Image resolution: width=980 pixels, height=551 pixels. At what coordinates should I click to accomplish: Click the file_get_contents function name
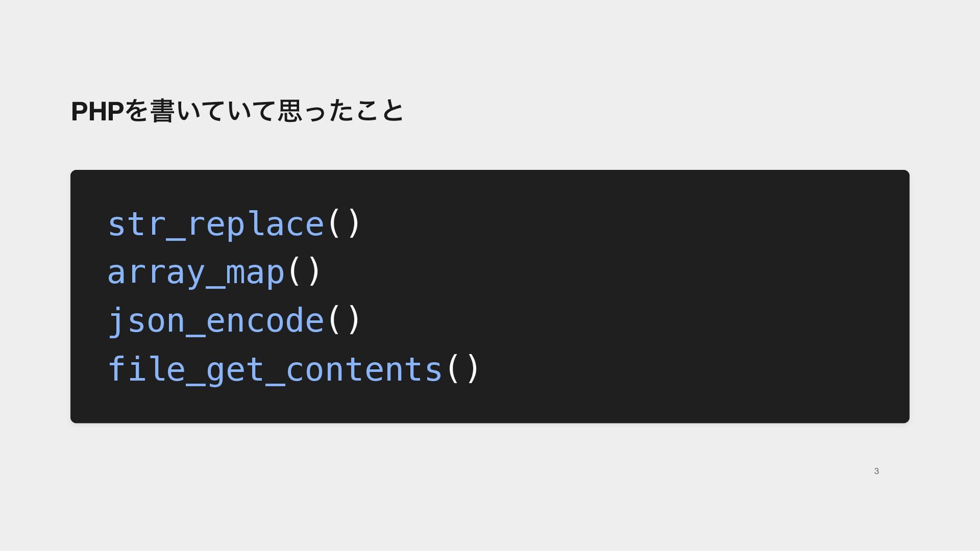(275, 369)
